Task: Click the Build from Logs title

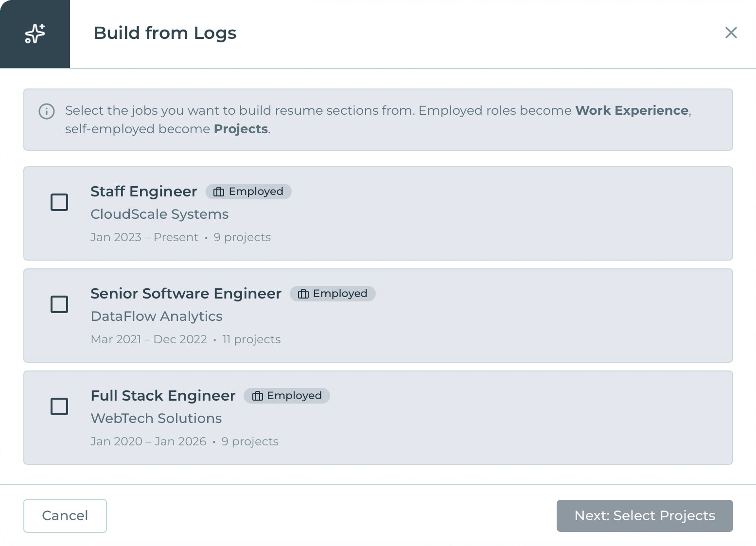Action: click(x=165, y=33)
